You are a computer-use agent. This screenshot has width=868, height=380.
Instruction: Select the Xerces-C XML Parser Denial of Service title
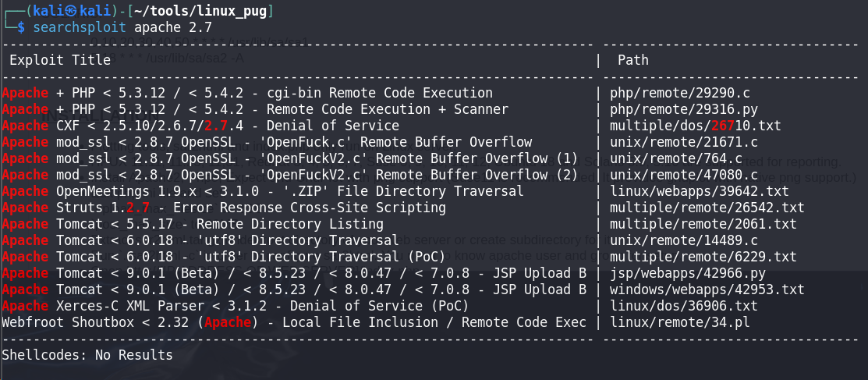236,306
